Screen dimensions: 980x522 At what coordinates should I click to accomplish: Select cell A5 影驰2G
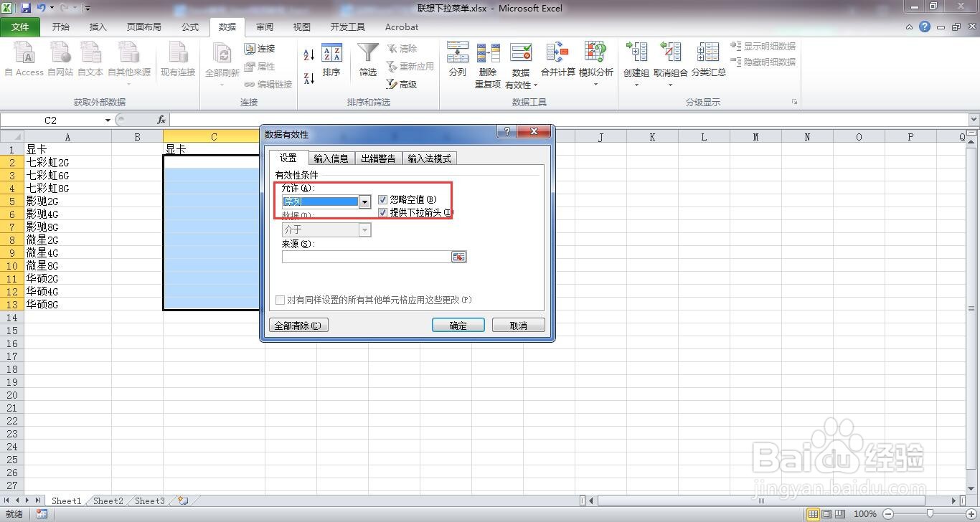(67, 201)
